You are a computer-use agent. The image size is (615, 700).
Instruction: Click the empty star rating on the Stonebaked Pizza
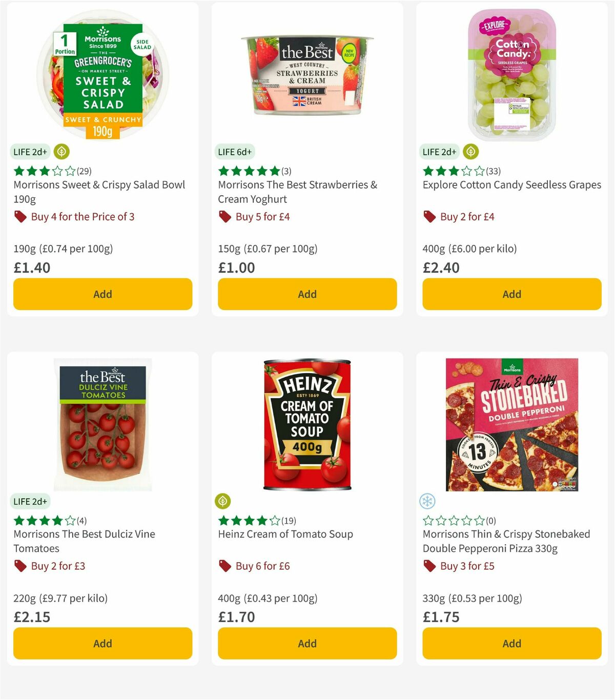(x=451, y=521)
